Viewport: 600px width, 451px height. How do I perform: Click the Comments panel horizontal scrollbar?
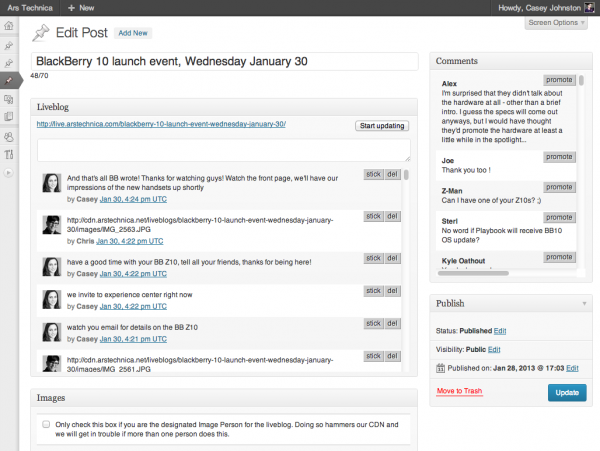[473, 273]
